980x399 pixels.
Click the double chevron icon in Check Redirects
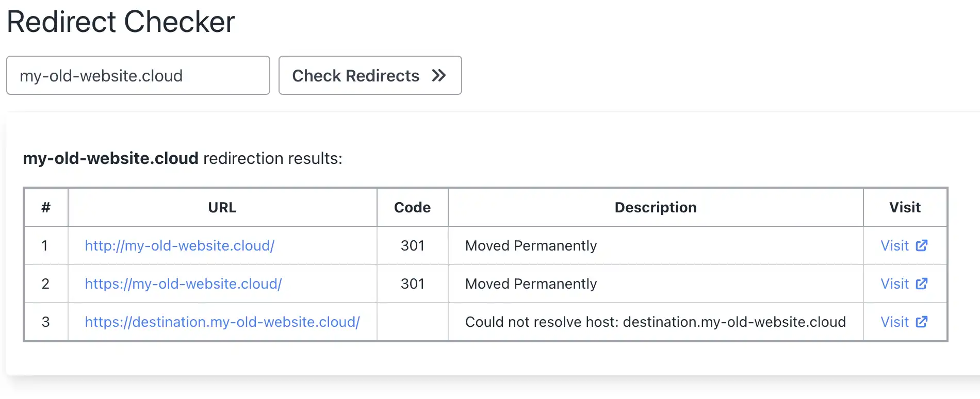pyautogui.click(x=439, y=76)
